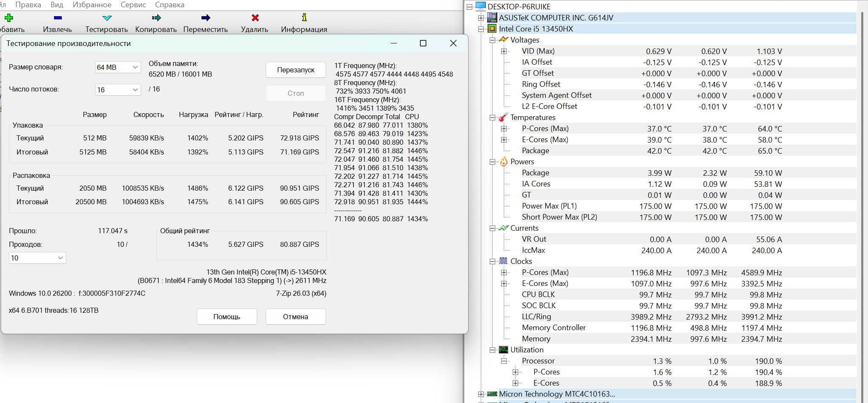The width and height of the screenshot is (868, 403).
Task: Collapse the Processor utilization node
Action: (x=504, y=361)
